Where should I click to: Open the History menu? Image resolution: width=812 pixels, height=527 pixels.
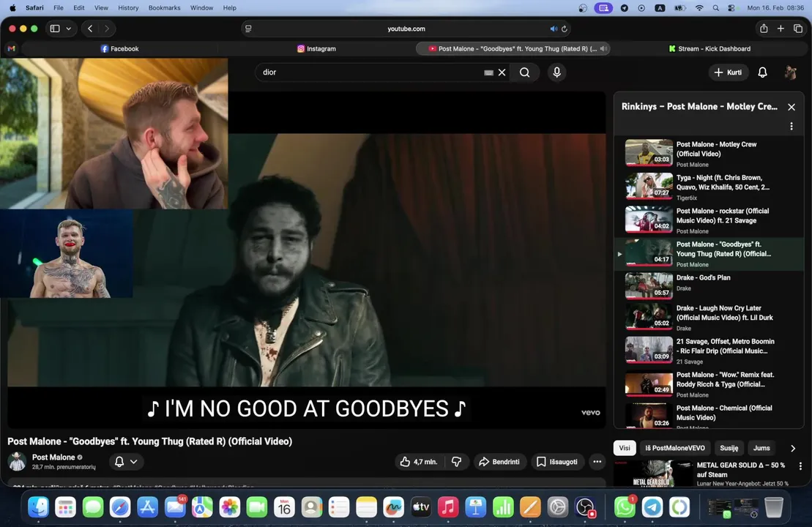point(128,8)
